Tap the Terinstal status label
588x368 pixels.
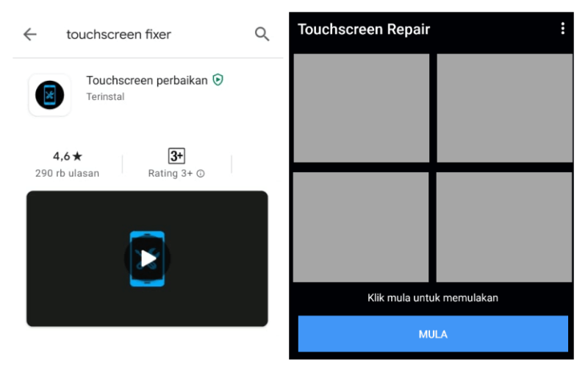coord(105,97)
